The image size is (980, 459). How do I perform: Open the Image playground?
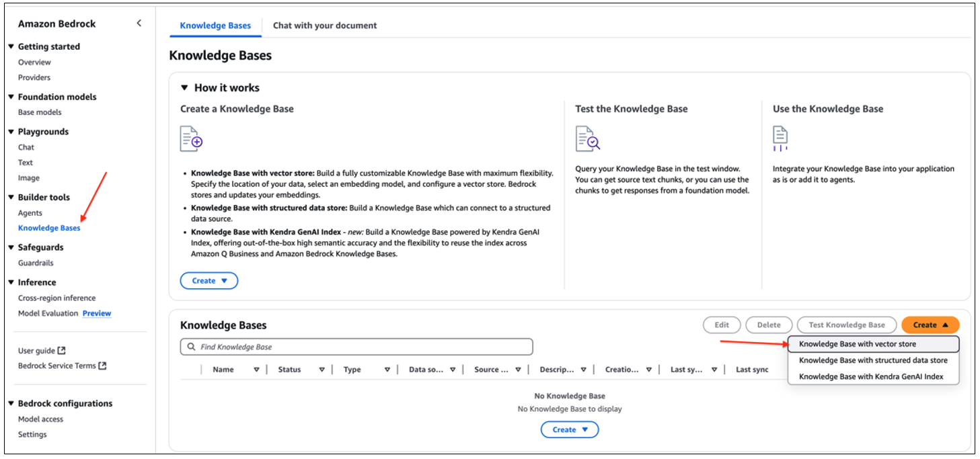coord(29,178)
